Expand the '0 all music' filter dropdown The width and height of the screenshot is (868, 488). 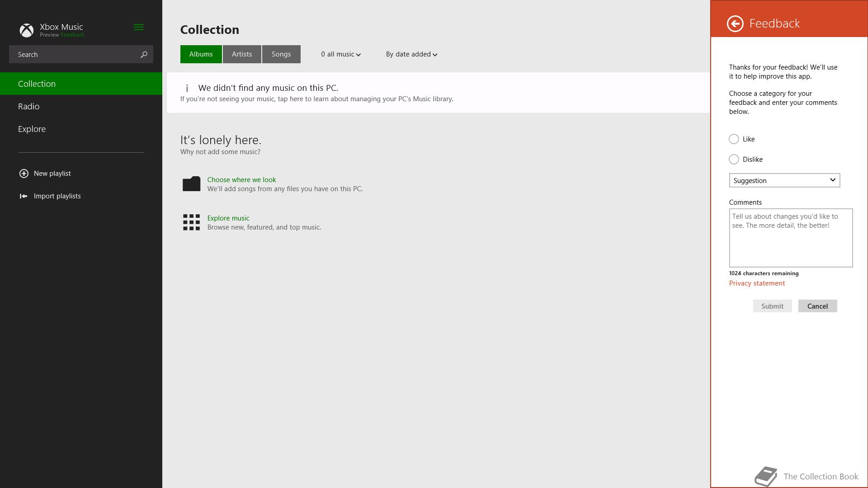coord(341,54)
